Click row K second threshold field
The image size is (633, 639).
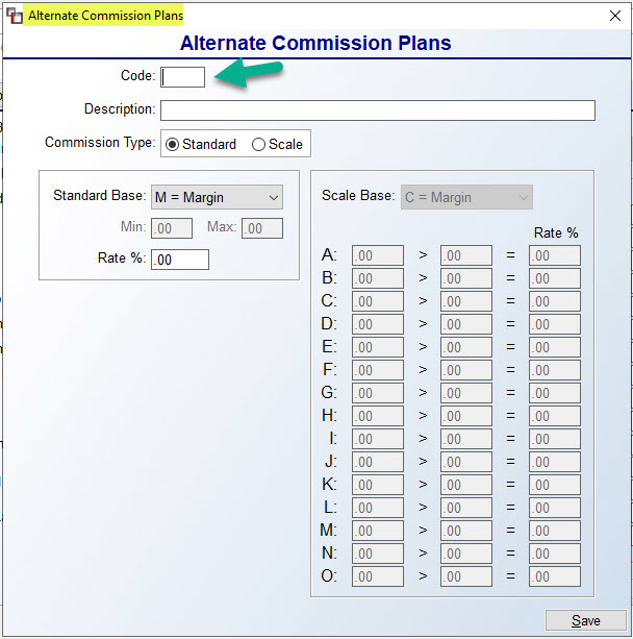click(x=466, y=485)
